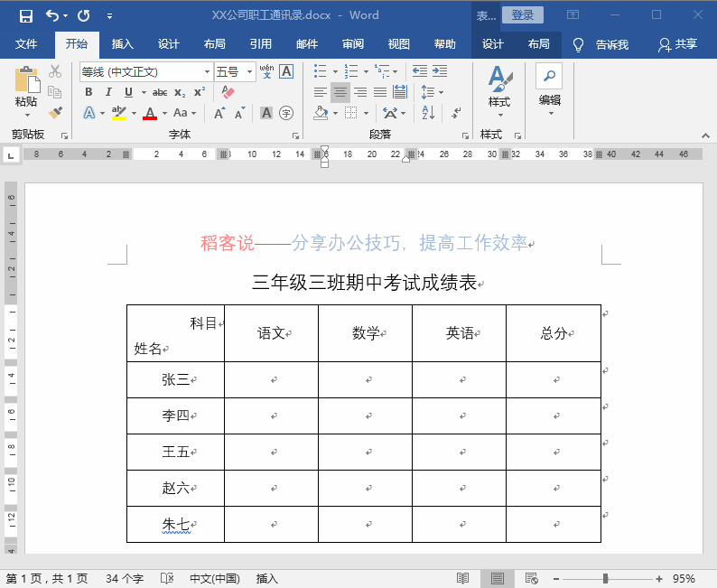
Task: Open Change Case (Aa) dropdown
Action: click(x=185, y=113)
